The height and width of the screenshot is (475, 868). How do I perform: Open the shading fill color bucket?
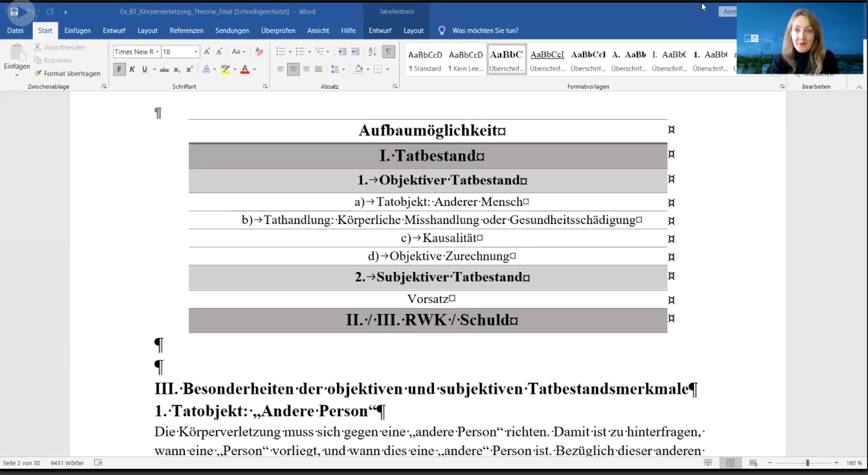tap(359, 69)
